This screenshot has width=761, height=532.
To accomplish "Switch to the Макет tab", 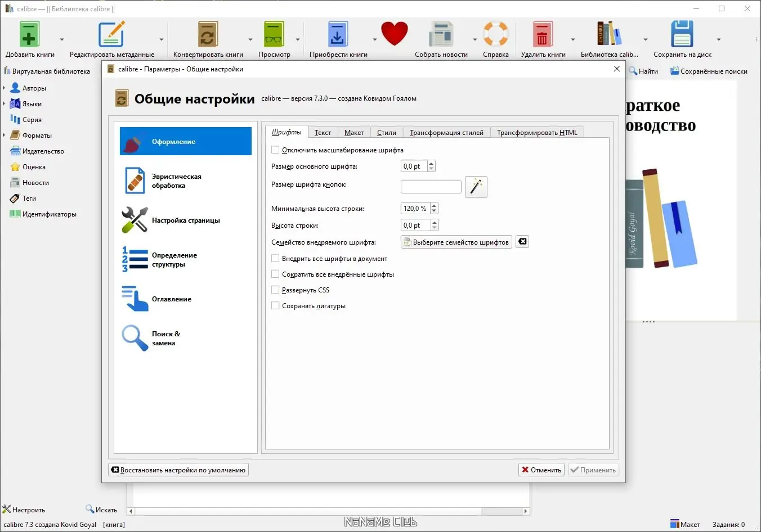I will point(354,133).
